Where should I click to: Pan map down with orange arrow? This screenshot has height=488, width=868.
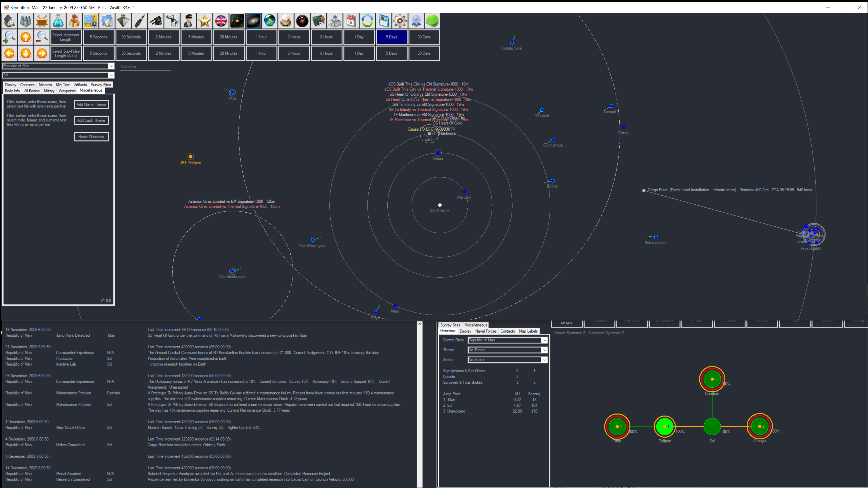[x=26, y=53]
